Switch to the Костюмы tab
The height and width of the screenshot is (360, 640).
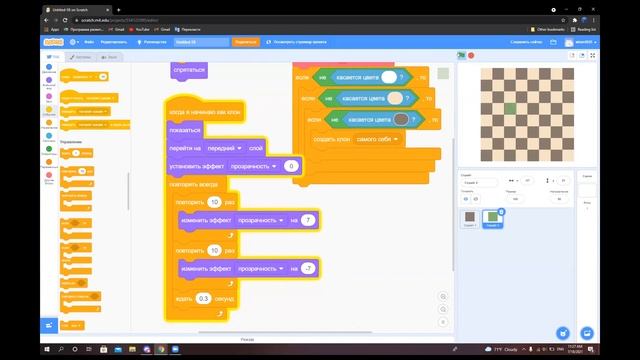tap(80, 57)
